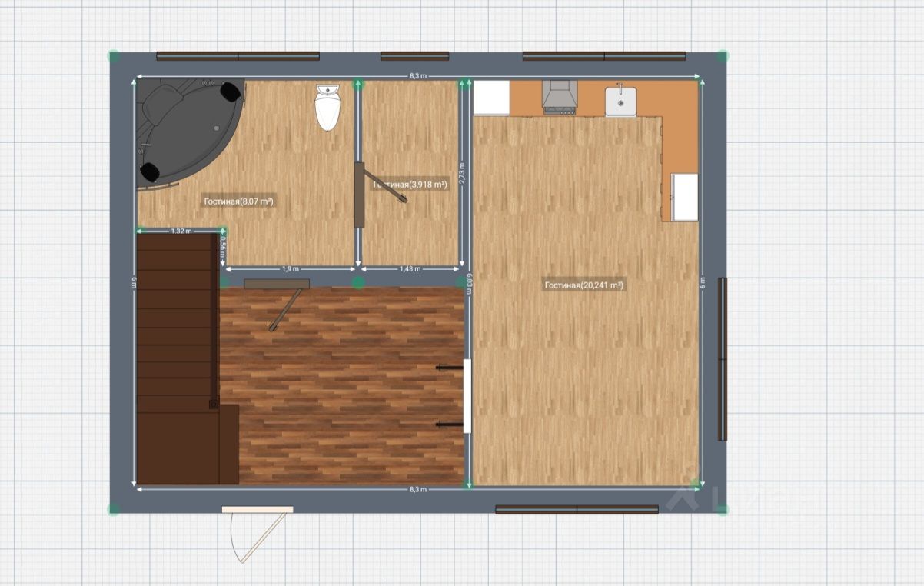Click the room label "Гостиная(20,241 m²)"

tap(583, 285)
